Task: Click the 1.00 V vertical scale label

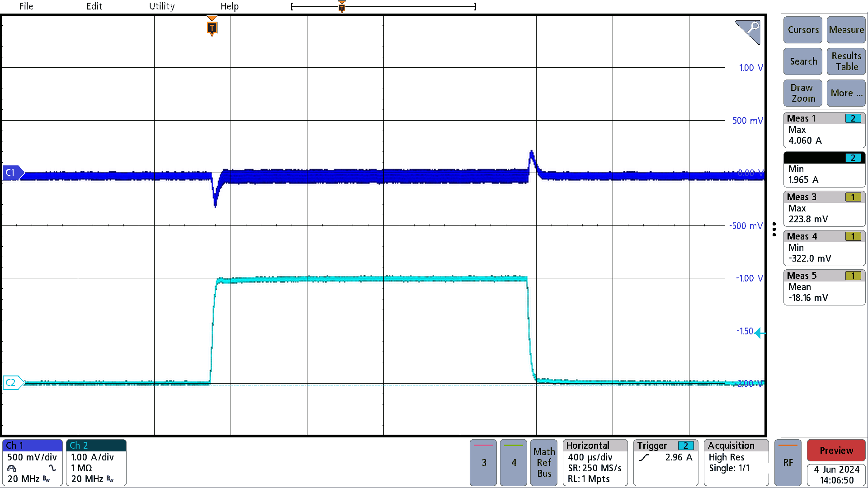Action: (x=751, y=68)
